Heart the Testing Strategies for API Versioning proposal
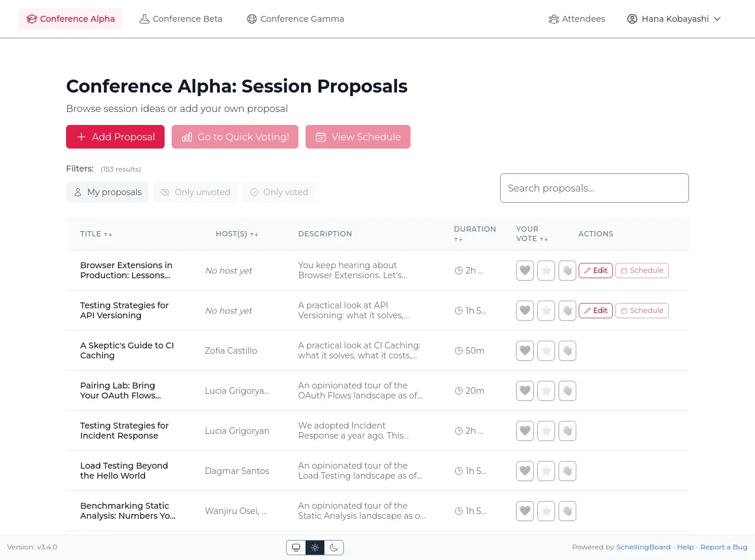Image resolution: width=755 pixels, height=560 pixels. coord(525,311)
